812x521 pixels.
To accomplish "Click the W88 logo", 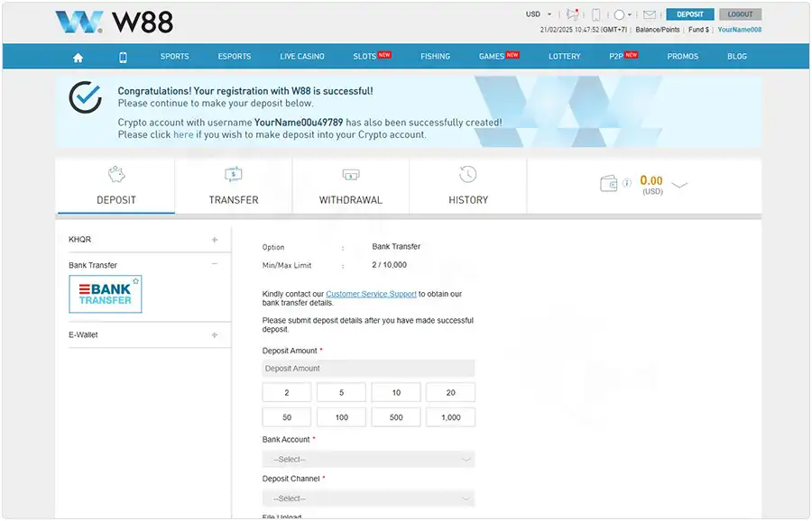I will (115, 22).
